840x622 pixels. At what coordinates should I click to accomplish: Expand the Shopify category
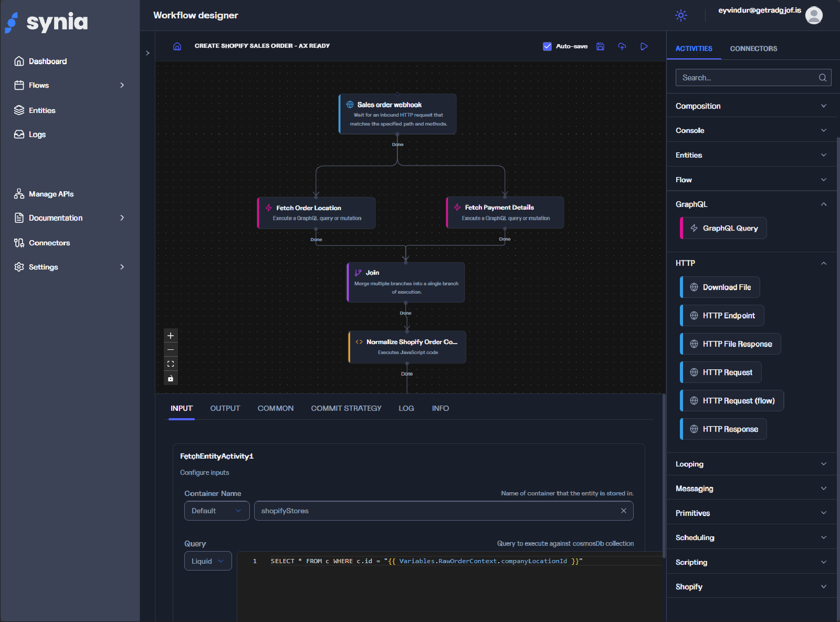coord(751,587)
